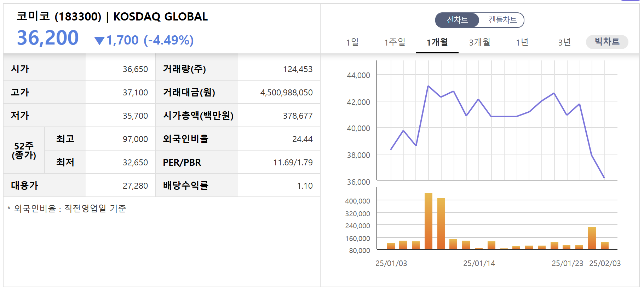The image size is (644, 294).
Task: Click the 외국인비율 value 24.44
Action: (303, 139)
